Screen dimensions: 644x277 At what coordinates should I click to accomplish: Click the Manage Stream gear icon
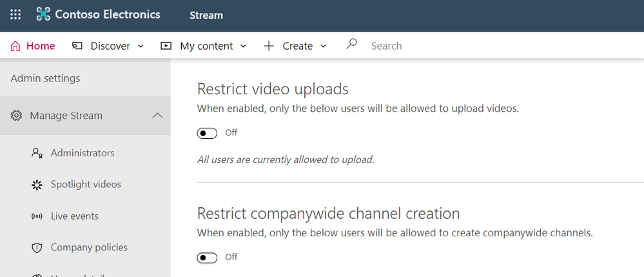(x=16, y=116)
